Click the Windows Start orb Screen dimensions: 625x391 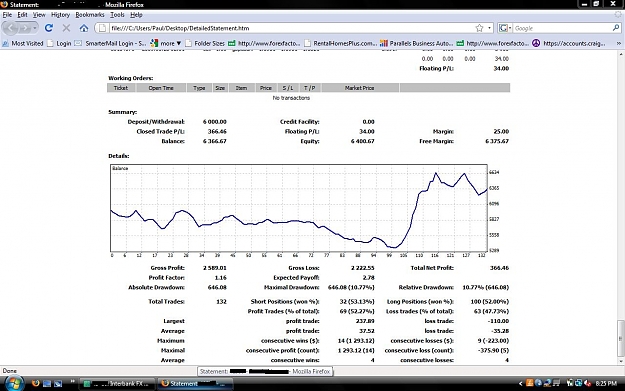(x=14, y=383)
